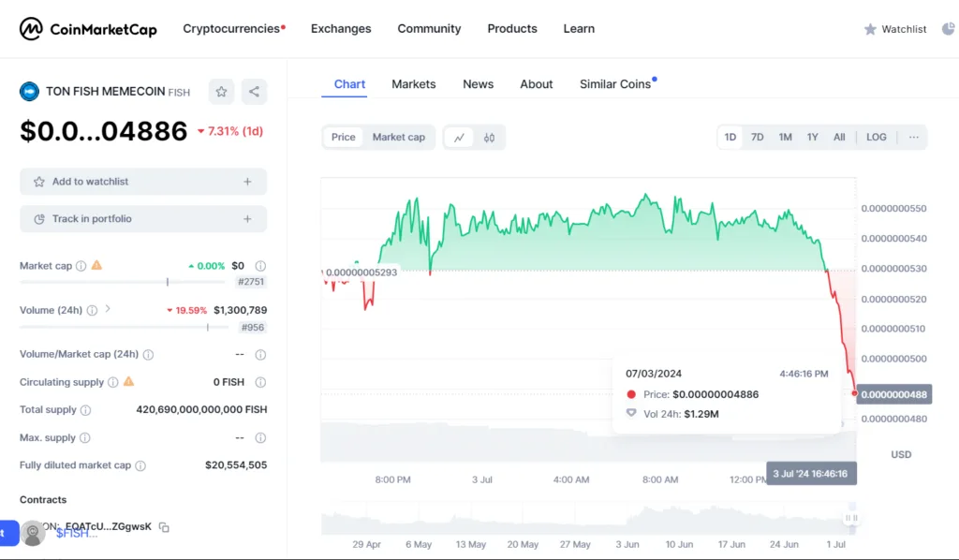Toggle LOG scale on chart
The image size is (959, 560).
(877, 137)
